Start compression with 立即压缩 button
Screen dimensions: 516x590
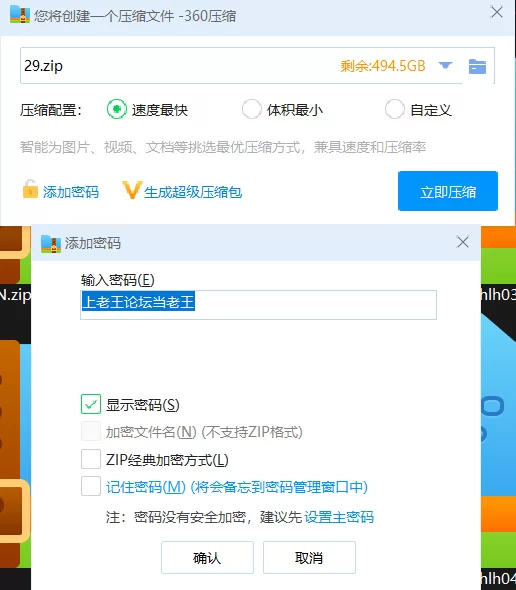(x=448, y=191)
